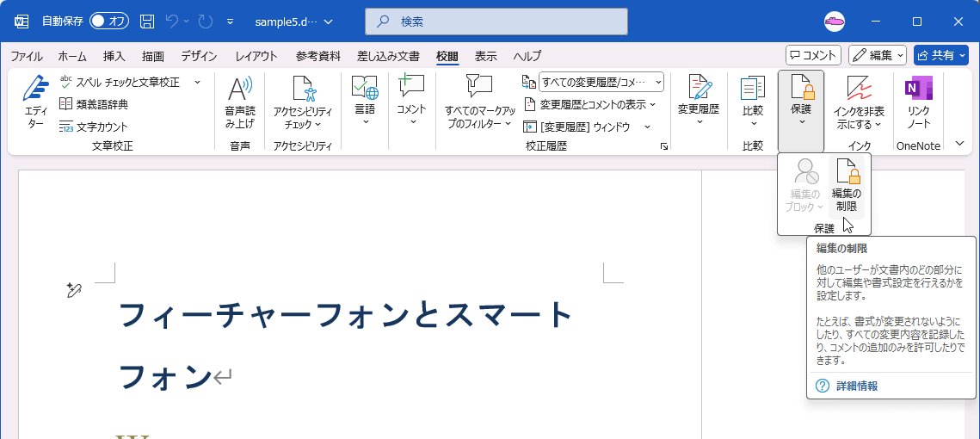Click Track Changes (変更履歴) pencil icon
The image size is (980, 439).
point(698,88)
